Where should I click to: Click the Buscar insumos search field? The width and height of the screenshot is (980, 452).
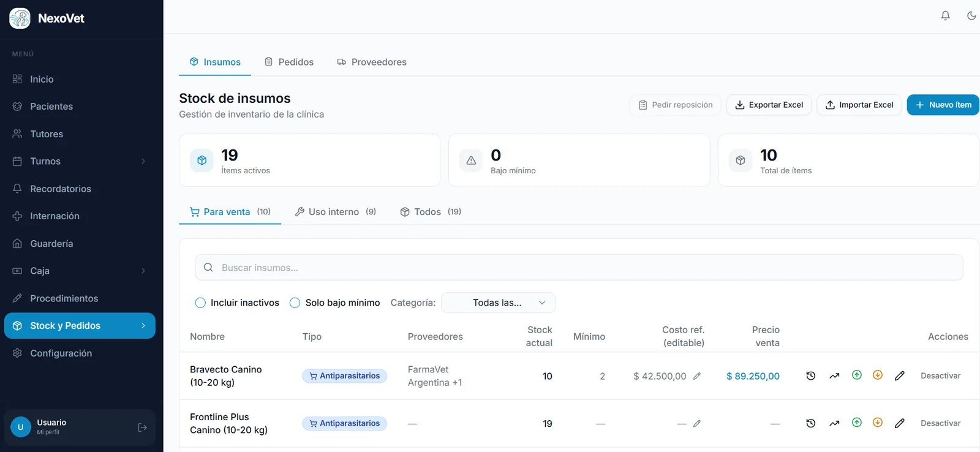point(579,268)
